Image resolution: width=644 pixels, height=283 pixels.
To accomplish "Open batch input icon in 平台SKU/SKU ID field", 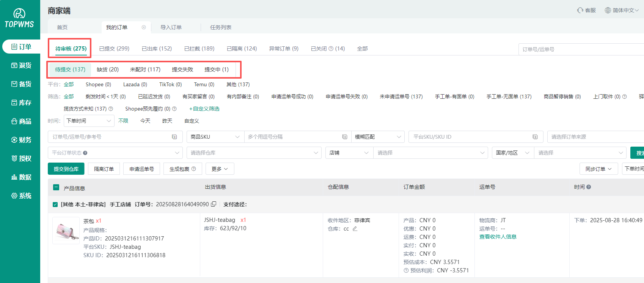I will pyautogui.click(x=535, y=137).
